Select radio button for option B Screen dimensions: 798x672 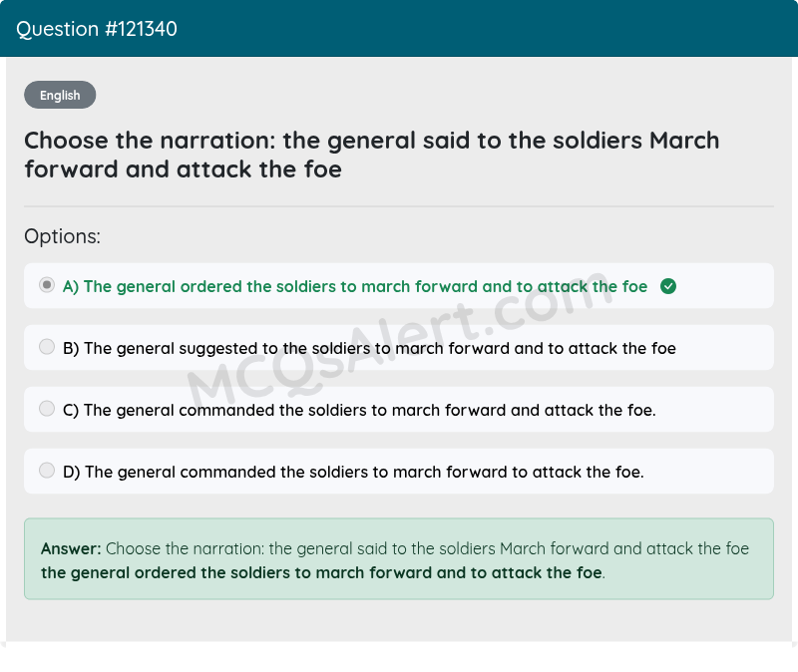coord(46,347)
